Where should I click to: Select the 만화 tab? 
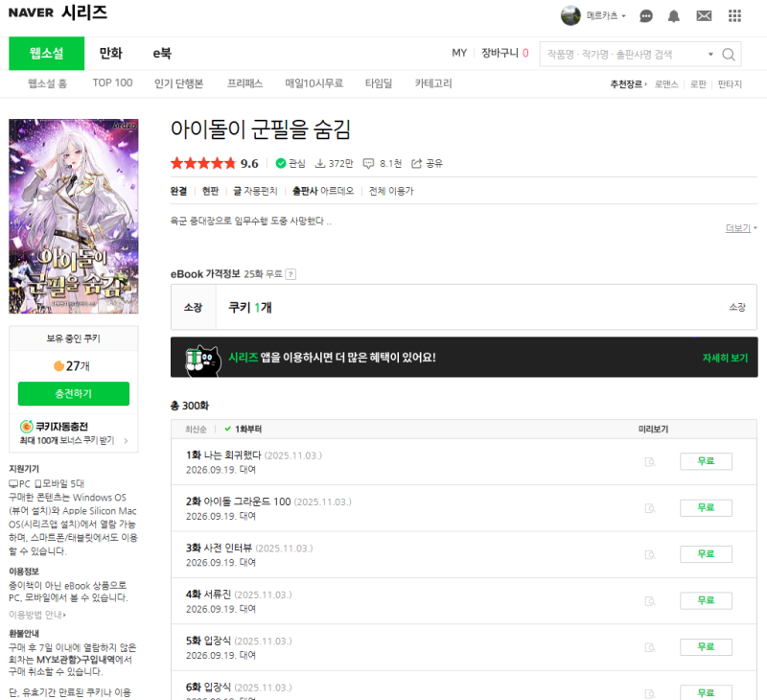(x=110, y=54)
